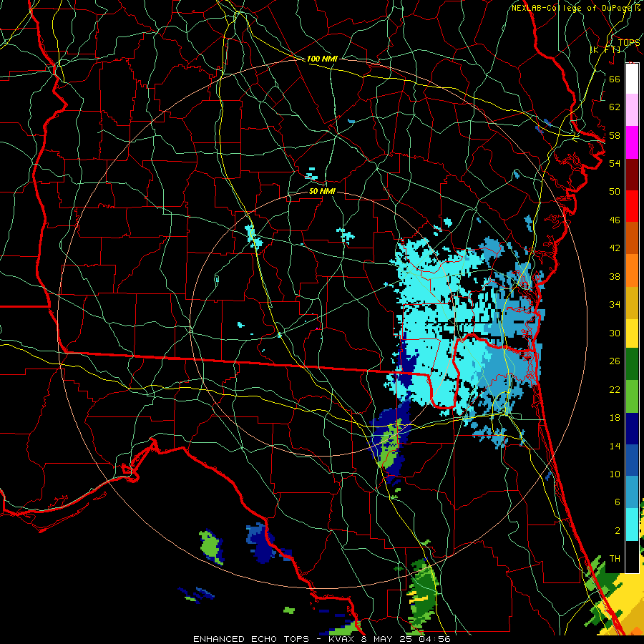Click the legend value '26'
This screenshot has height=644, width=644.
point(615,361)
